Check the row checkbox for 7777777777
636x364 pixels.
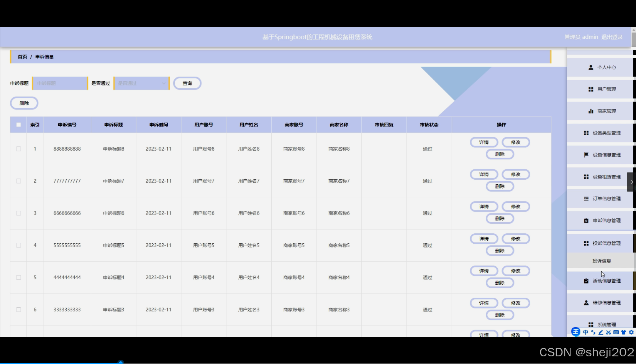pyautogui.click(x=18, y=181)
